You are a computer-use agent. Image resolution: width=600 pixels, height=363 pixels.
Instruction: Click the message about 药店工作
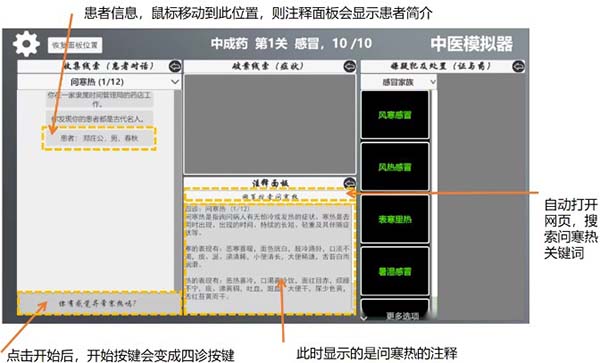tap(99, 99)
